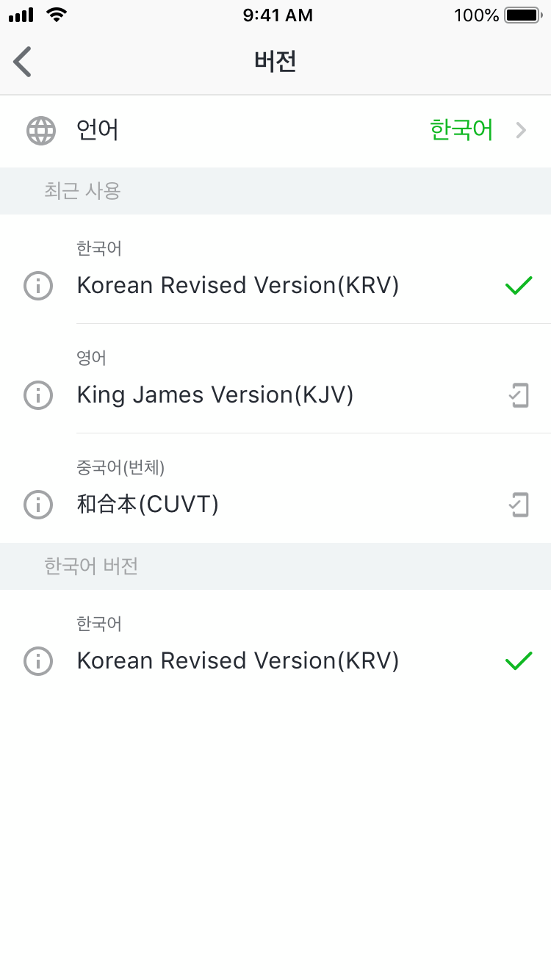Image resolution: width=551 pixels, height=980 pixels.
Task: Open info for recent Korean Revised Version
Action: point(38,286)
